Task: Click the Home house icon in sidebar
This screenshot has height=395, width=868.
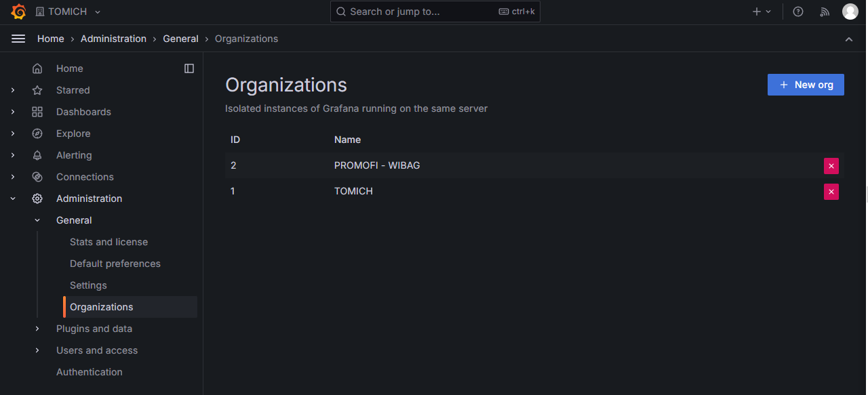Action: click(x=37, y=68)
